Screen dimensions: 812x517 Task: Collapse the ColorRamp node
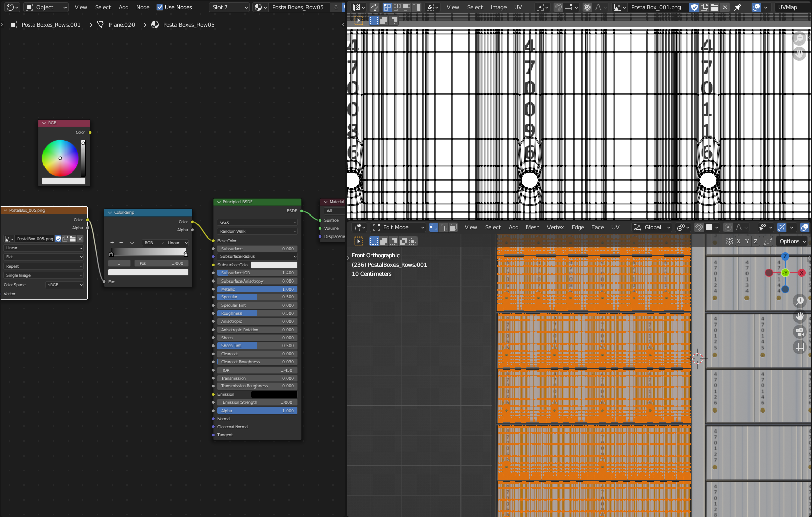pos(110,212)
